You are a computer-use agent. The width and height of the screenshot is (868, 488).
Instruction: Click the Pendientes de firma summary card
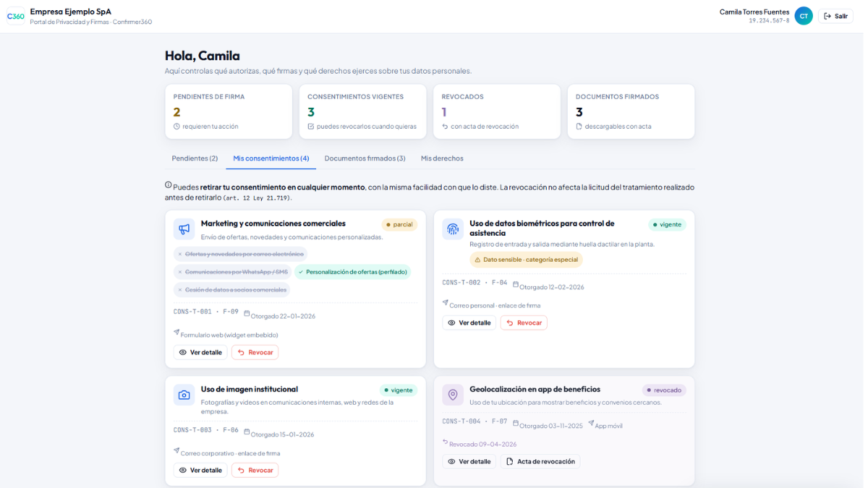coord(229,111)
